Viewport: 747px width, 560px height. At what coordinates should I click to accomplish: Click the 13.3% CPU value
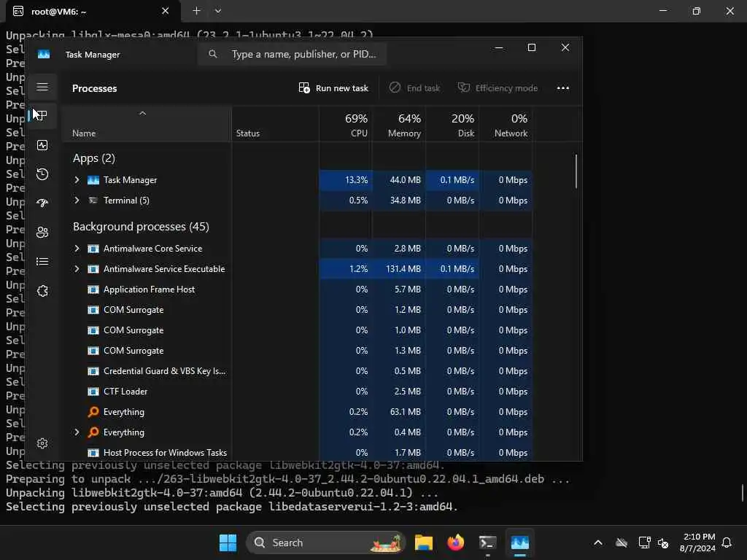356,180
